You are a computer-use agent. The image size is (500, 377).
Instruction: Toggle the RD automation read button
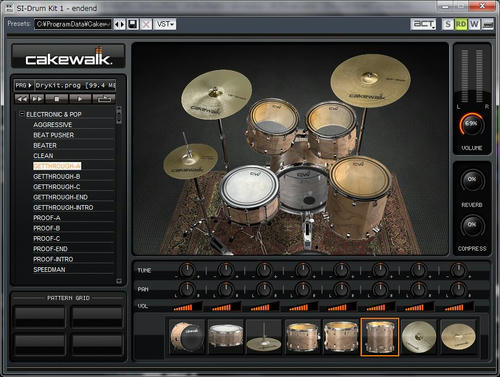pos(461,24)
